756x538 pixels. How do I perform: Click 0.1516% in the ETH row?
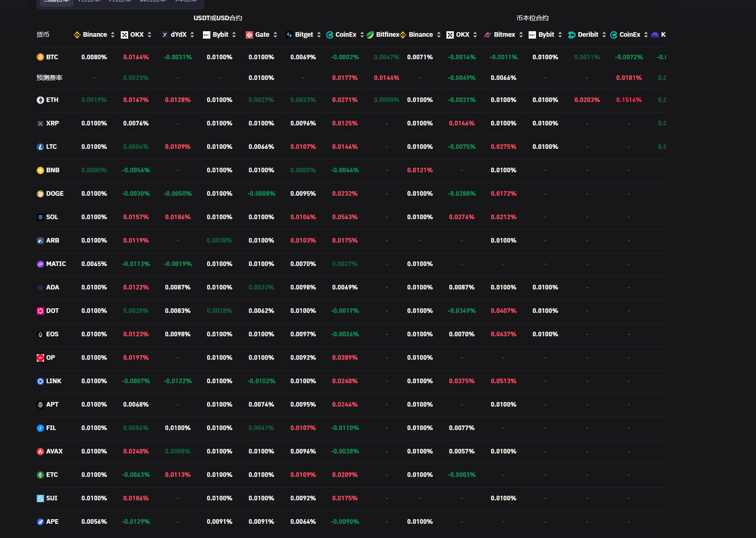click(x=629, y=100)
